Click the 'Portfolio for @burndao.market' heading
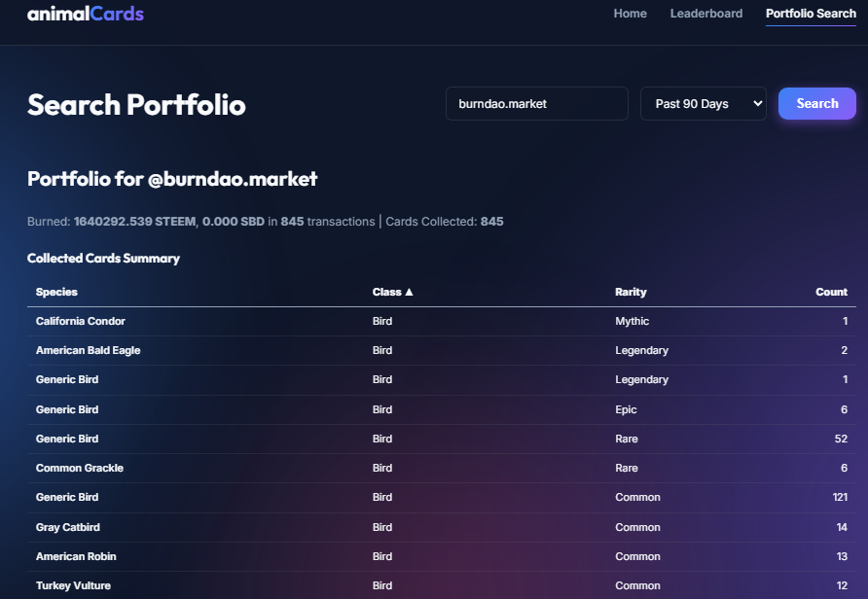The width and height of the screenshot is (868, 599). [172, 179]
